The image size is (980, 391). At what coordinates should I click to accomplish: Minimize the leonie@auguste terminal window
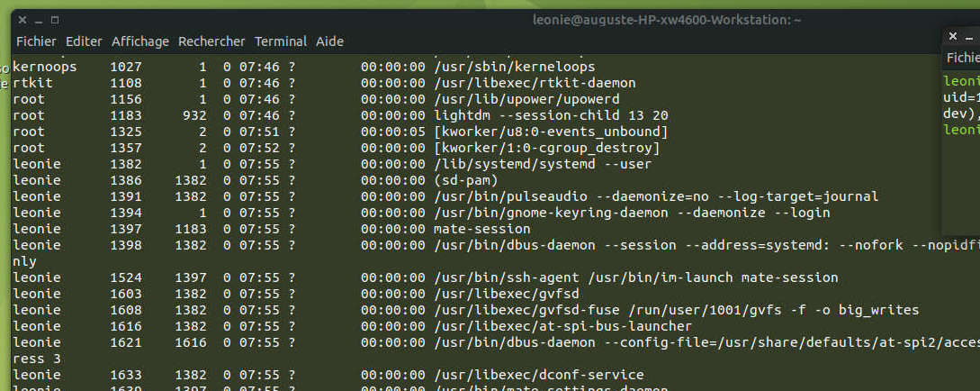(39, 20)
